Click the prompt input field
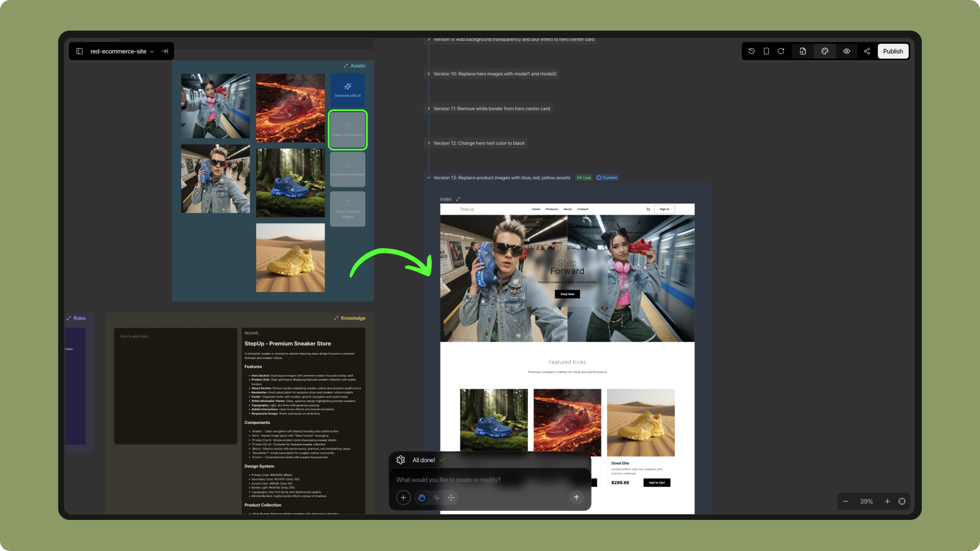The image size is (980, 551). (490, 480)
